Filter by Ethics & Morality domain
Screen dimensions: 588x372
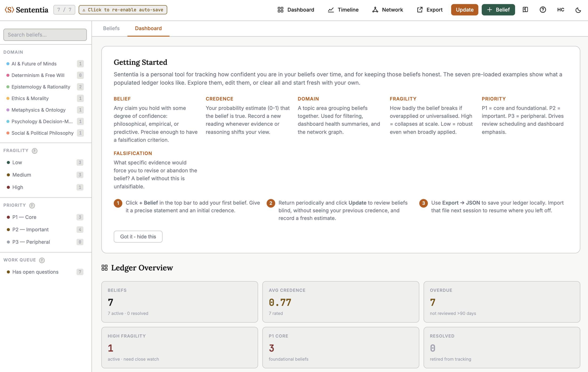[x=45, y=98]
